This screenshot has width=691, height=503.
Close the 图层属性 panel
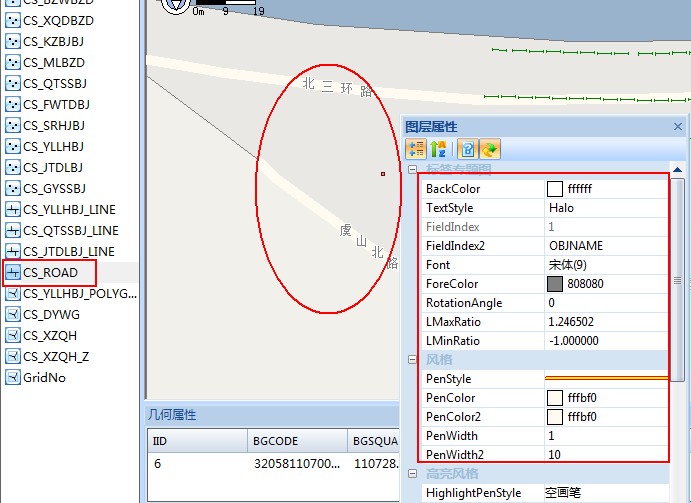(678, 127)
